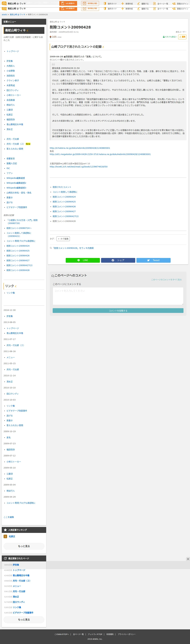Open Wikipedia編集疑惑2 sidebar link
The height and width of the screenshot is (644, 190).
pyautogui.click(x=16, y=183)
